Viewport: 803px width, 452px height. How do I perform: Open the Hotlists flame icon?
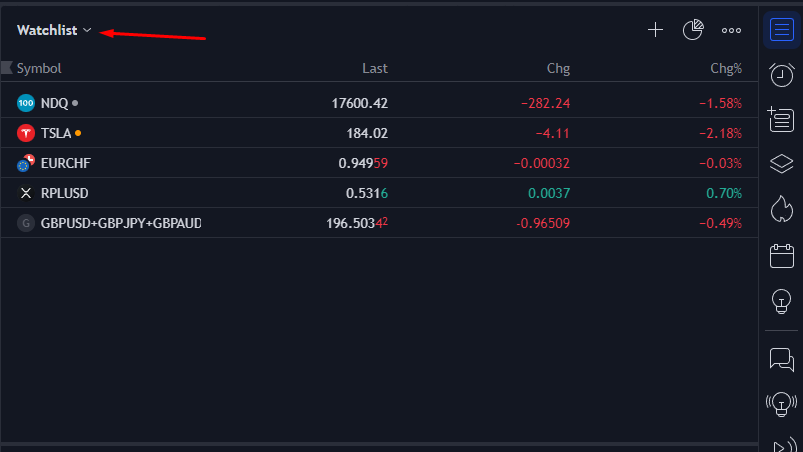pyautogui.click(x=781, y=208)
